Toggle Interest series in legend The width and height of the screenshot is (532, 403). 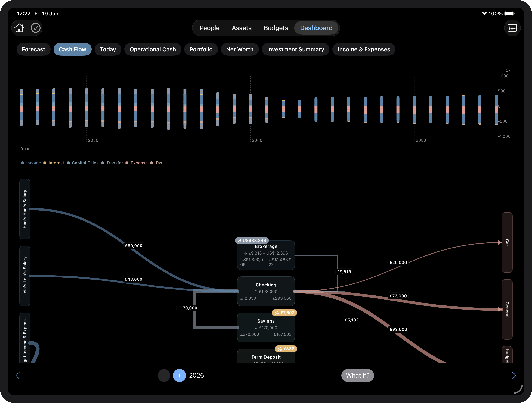click(x=54, y=163)
